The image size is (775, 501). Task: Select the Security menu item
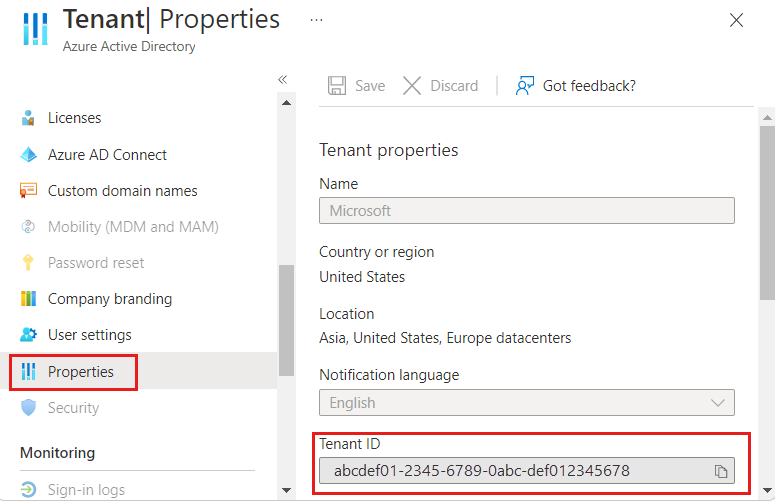click(73, 408)
